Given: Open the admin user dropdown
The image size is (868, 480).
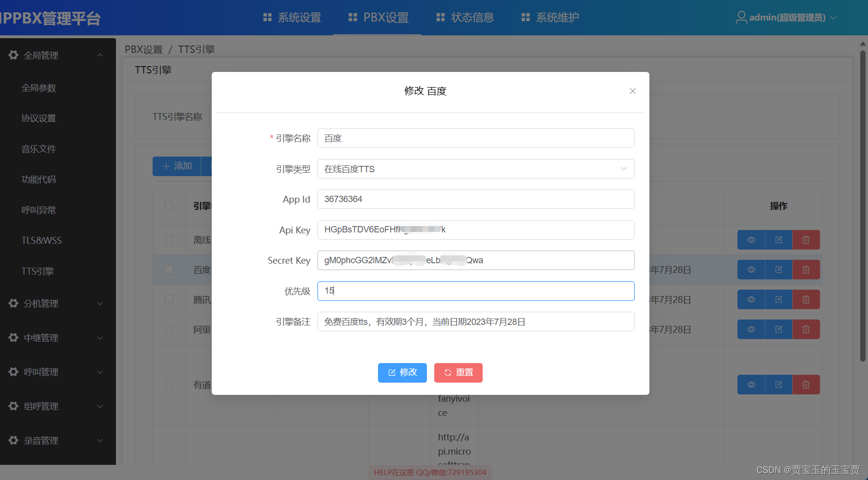Looking at the screenshot, I should pyautogui.click(x=786, y=18).
